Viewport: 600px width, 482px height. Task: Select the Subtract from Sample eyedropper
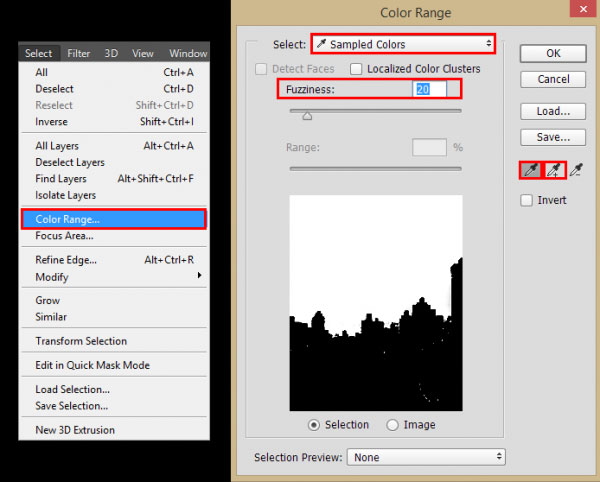pos(576,170)
